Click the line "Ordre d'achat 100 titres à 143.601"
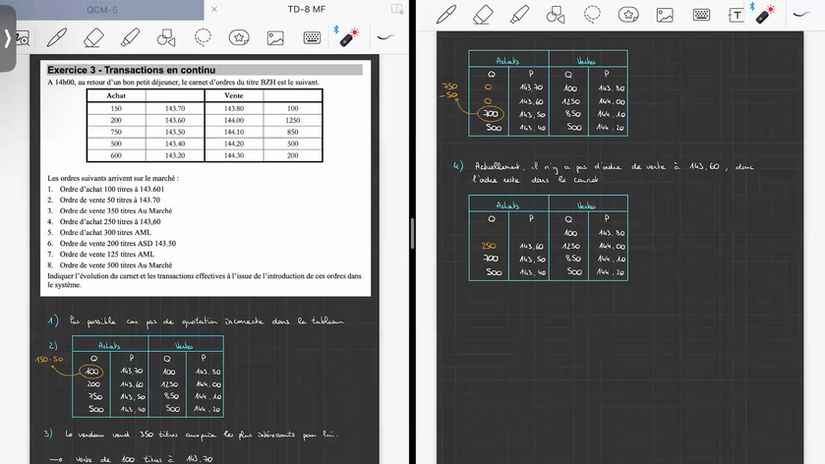825x464 pixels. click(x=112, y=189)
